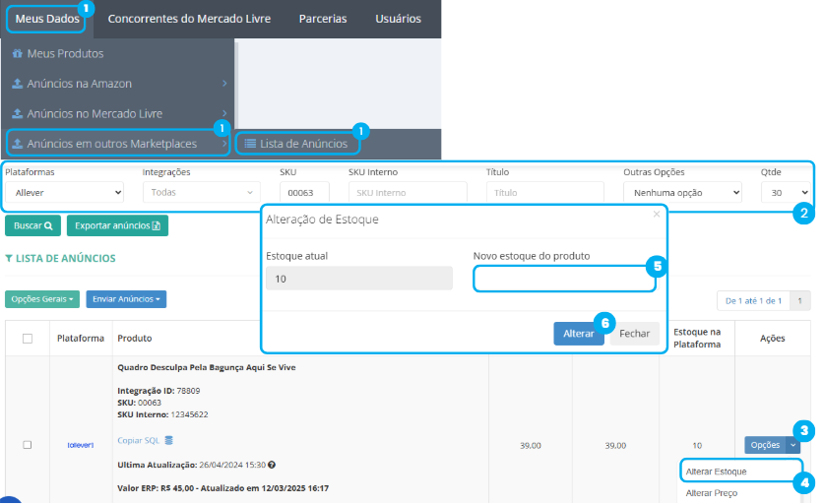
Task: Click the Opções button in Ações column
Action: pos(765,445)
